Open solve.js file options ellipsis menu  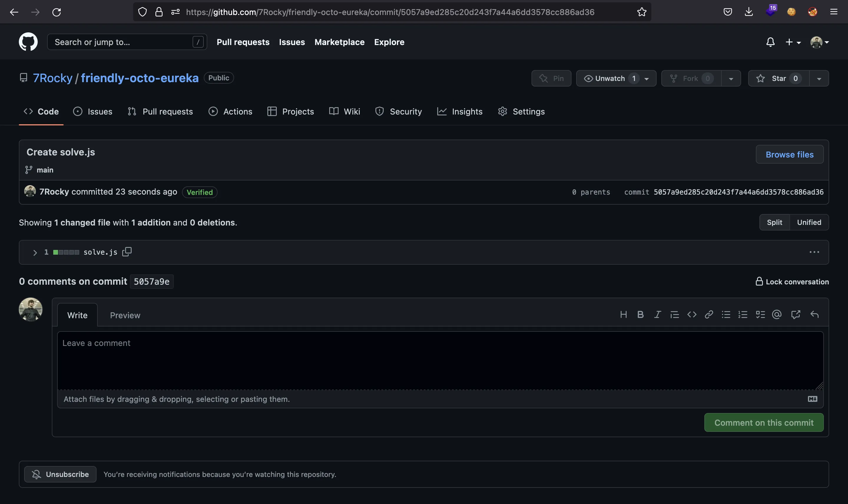point(814,252)
